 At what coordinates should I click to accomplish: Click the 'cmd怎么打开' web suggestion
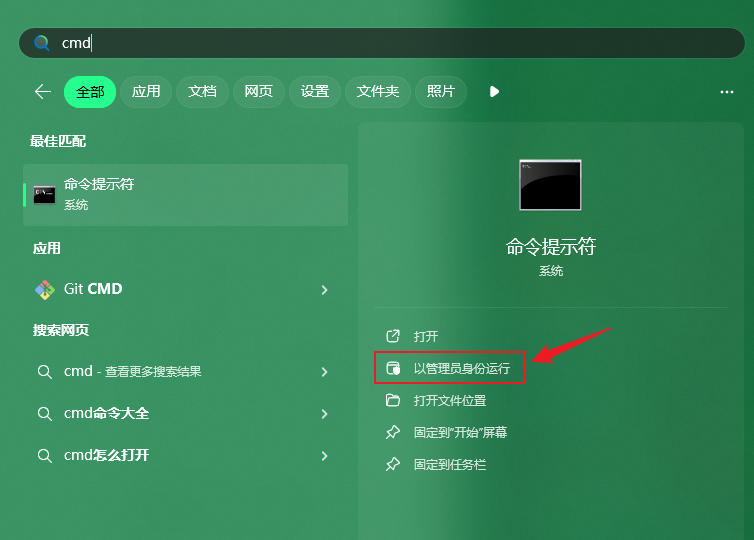click(186, 455)
